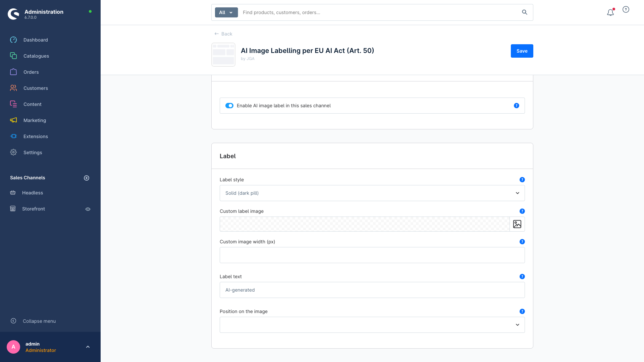Click the Label text input field
This screenshot has height=362, width=644.
372,290
